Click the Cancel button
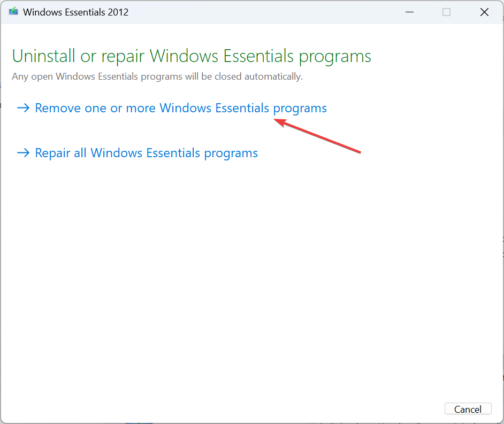504x424 pixels. point(468,409)
